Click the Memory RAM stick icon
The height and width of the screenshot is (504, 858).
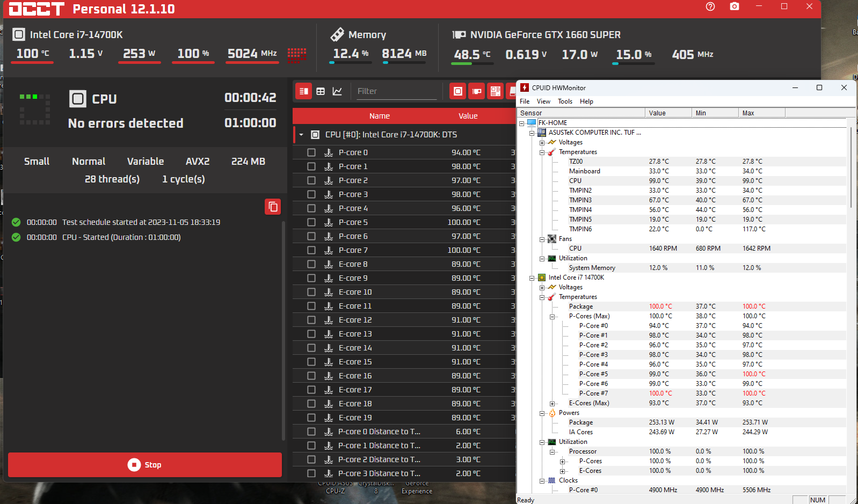click(337, 34)
